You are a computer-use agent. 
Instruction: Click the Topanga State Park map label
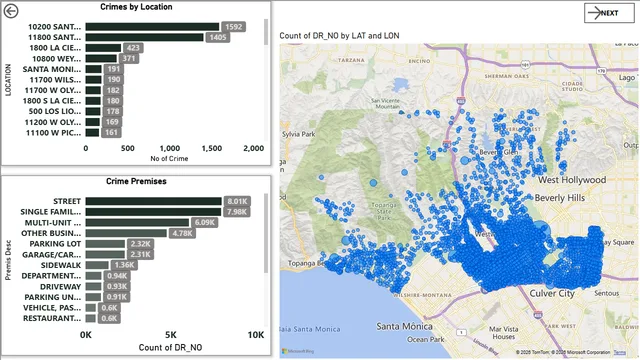tap(384, 211)
